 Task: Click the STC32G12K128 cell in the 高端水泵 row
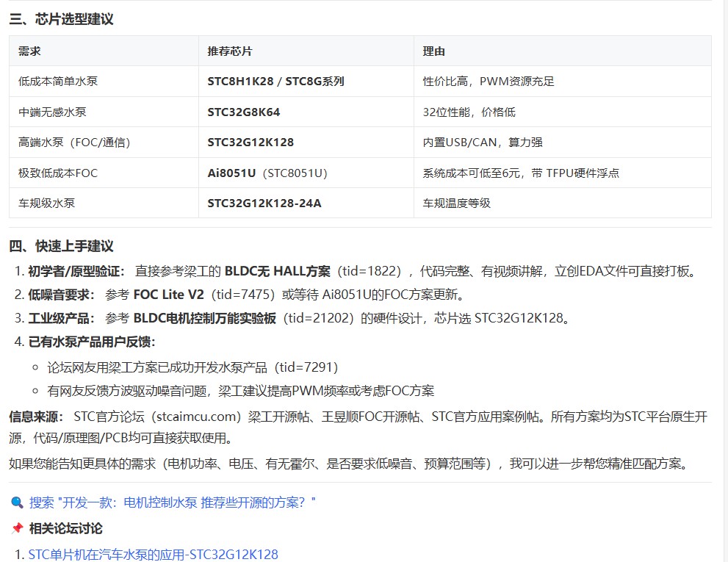tap(306, 142)
